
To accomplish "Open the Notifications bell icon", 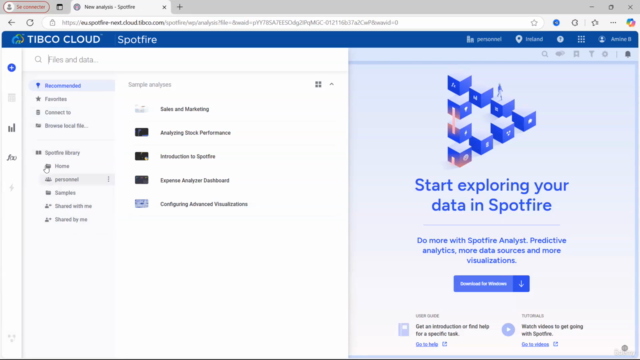I will click(x=628, y=54).
